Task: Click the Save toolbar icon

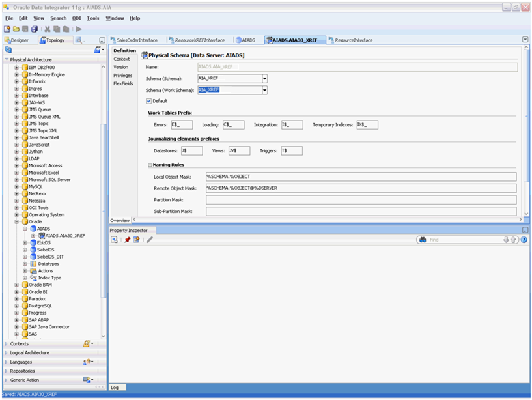Action: click(x=25, y=29)
